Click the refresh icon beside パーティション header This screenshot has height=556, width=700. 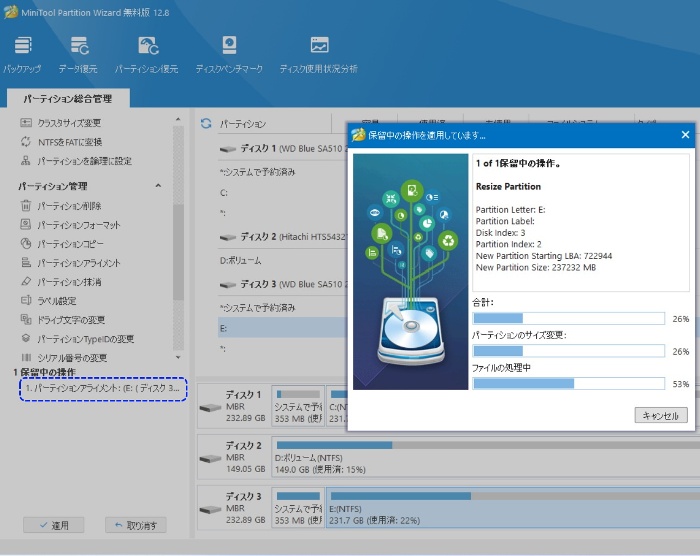pyautogui.click(x=206, y=123)
